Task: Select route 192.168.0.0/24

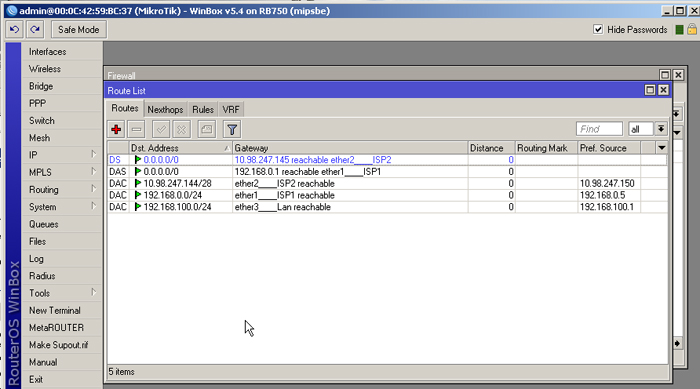Action: point(388,195)
